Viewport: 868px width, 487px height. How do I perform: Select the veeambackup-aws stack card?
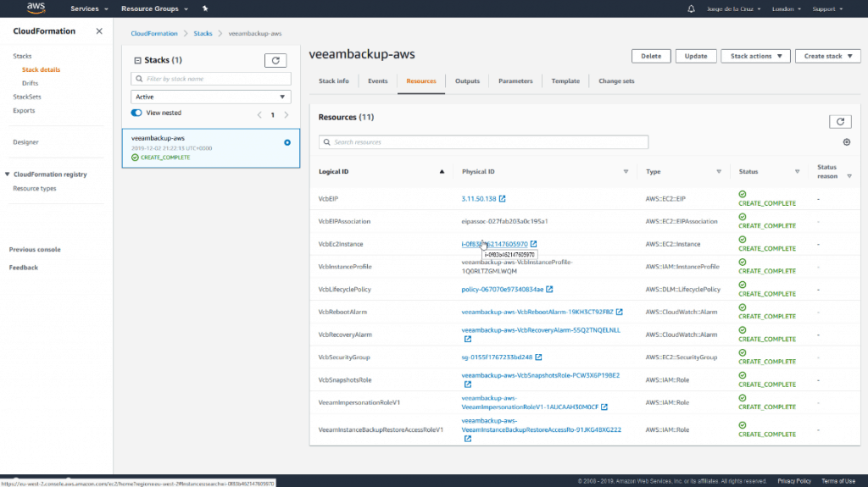coord(211,148)
